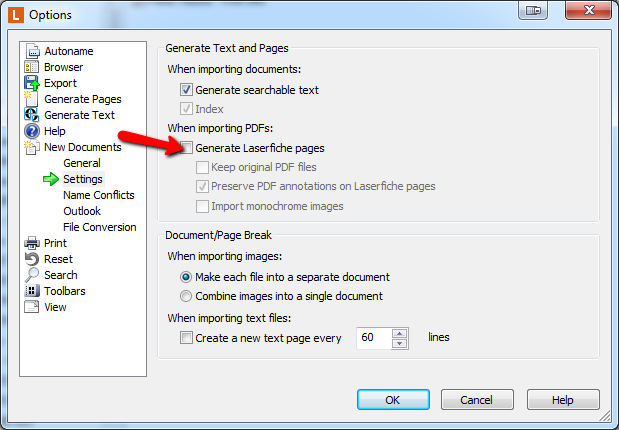
Task: Select the Export category label
Action: (x=60, y=83)
